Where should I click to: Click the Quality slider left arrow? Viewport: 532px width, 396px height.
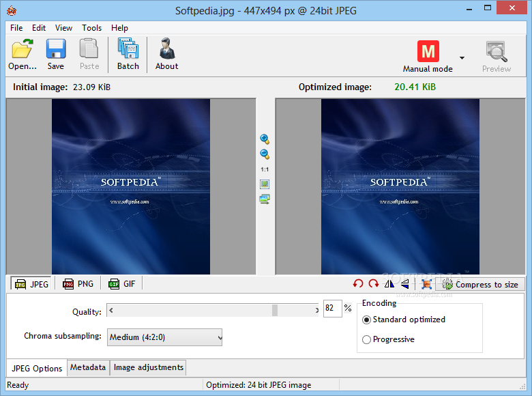(x=111, y=310)
